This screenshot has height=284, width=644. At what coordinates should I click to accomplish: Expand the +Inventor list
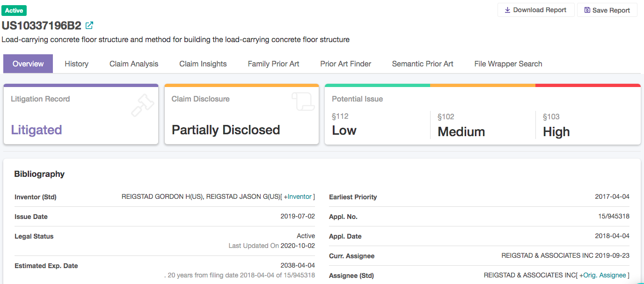[x=298, y=197]
